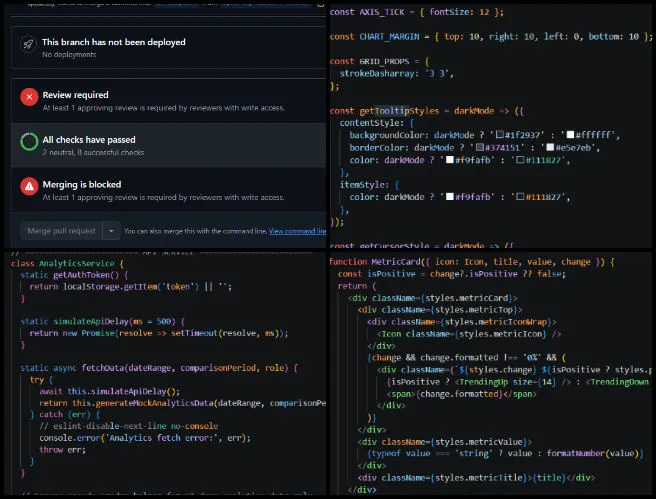The image size is (656, 499).
Task: Open the merge method dropdown arrow
Action: pos(111,231)
